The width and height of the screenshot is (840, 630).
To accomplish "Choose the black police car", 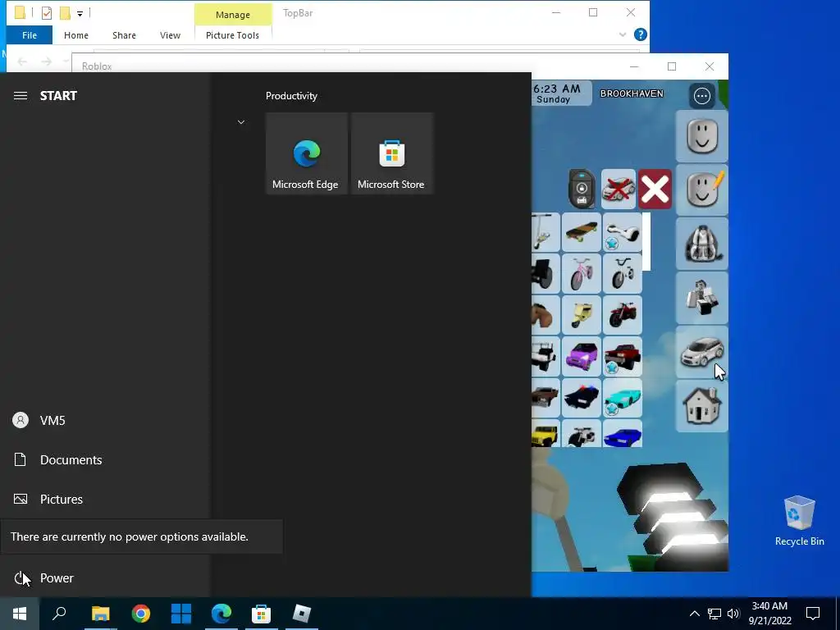I will click(x=582, y=398).
